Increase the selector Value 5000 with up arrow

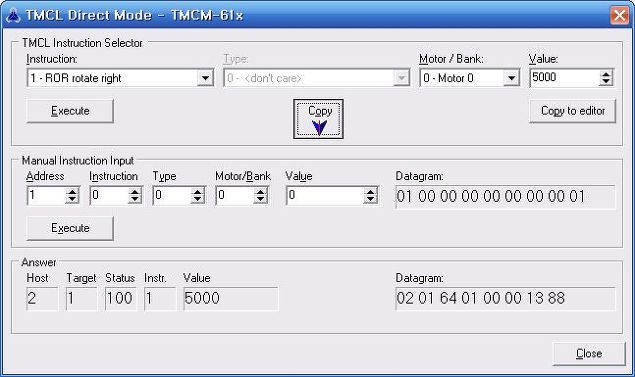[x=606, y=74]
